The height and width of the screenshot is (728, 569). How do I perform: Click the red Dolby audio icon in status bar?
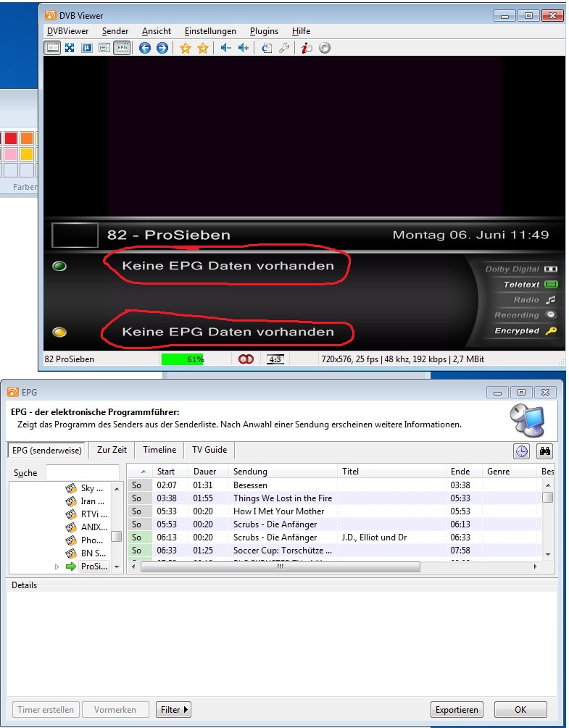coord(246,359)
